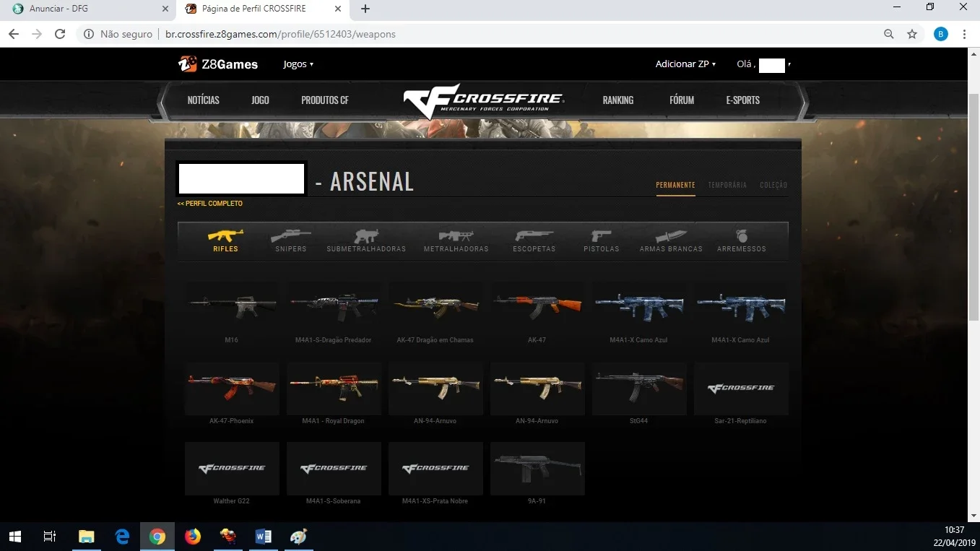Open the zoom magnifier icon in address bar
980x551 pixels.
click(889, 34)
